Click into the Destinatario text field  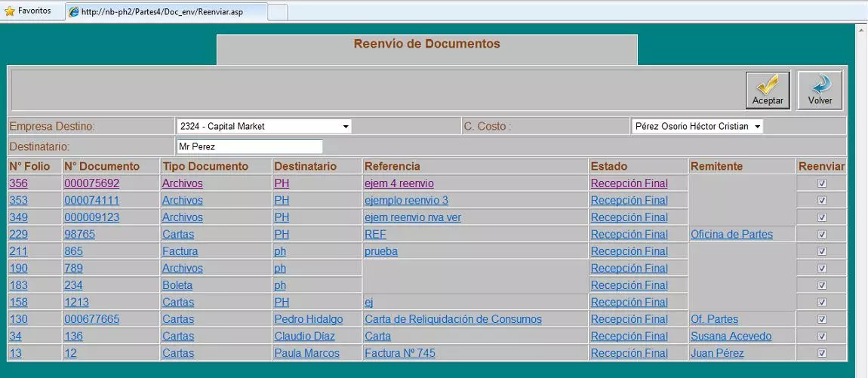(248, 146)
